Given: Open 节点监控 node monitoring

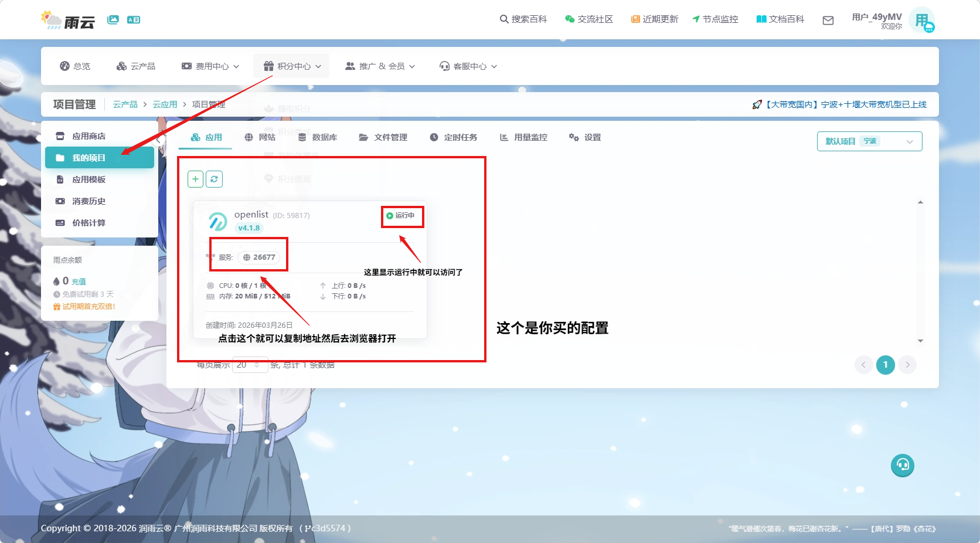Looking at the screenshot, I should pos(715,19).
